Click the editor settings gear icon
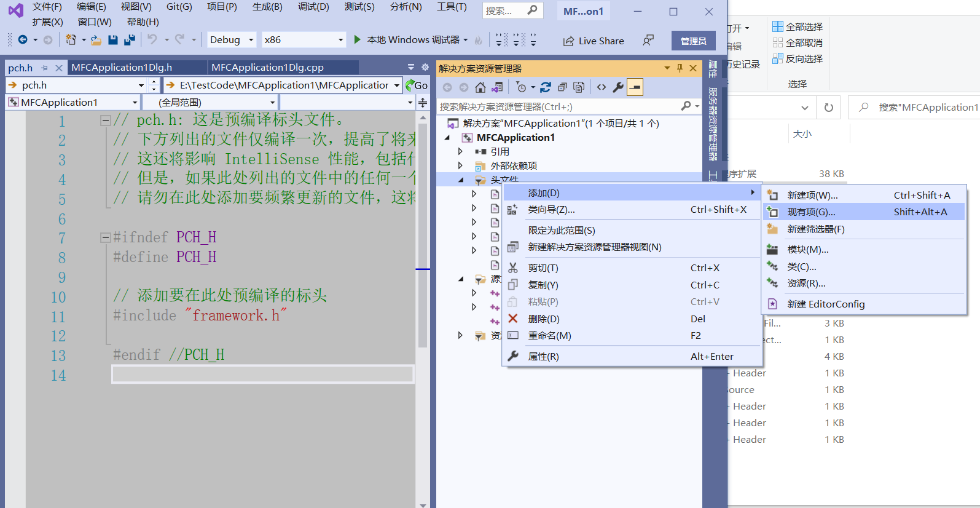The width and height of the screenshot is (980, 508). click(425, 67)
